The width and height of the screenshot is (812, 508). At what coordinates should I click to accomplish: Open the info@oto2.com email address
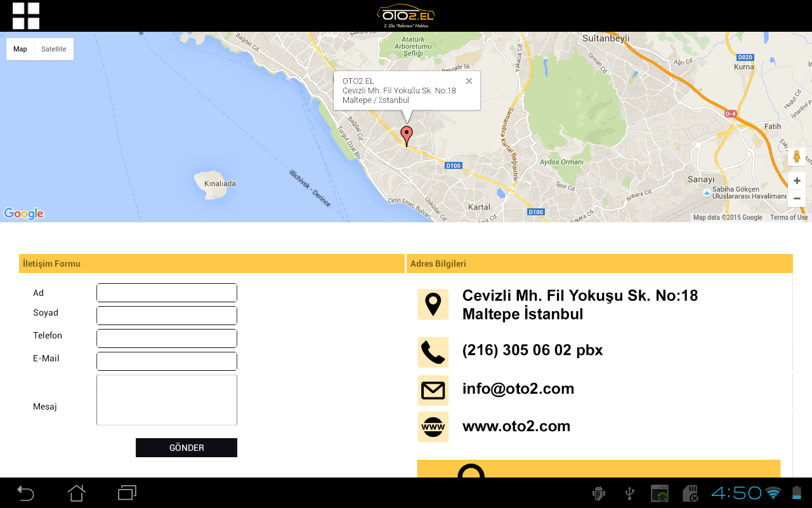click(518, 389)
